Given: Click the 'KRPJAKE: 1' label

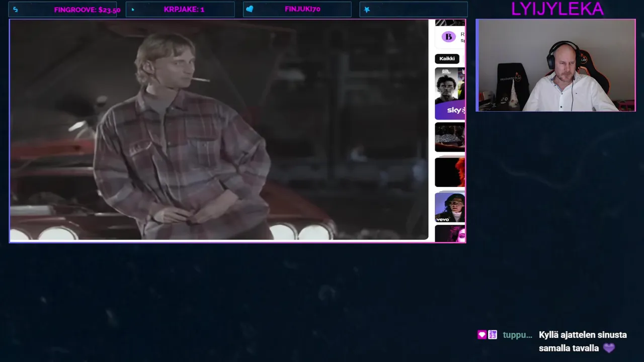Looking at the screenshot, I should click(x=184, y=10).
